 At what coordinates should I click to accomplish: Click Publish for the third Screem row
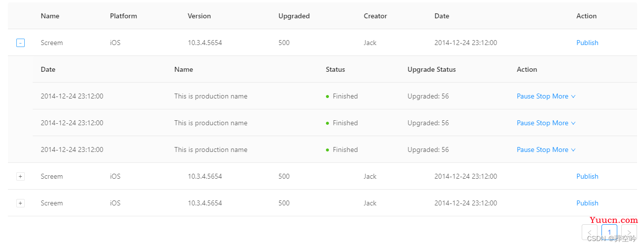(x=587, y=203)
